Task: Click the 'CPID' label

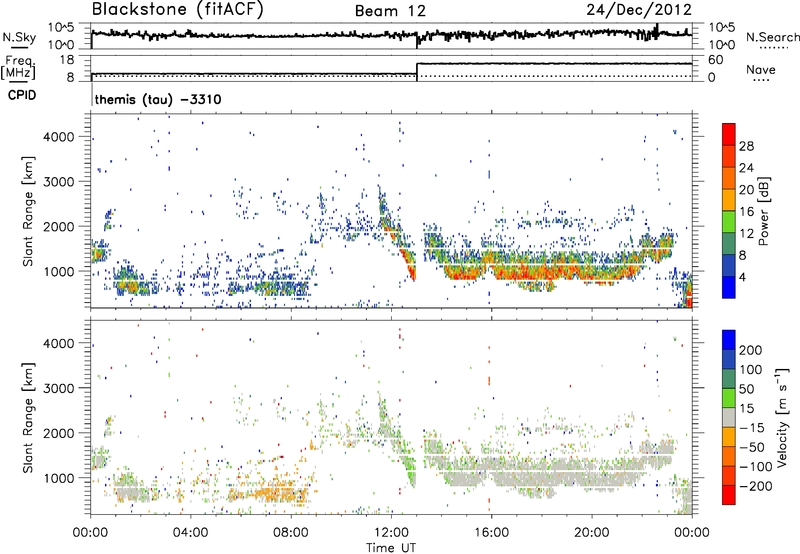Action: point(22,95)
